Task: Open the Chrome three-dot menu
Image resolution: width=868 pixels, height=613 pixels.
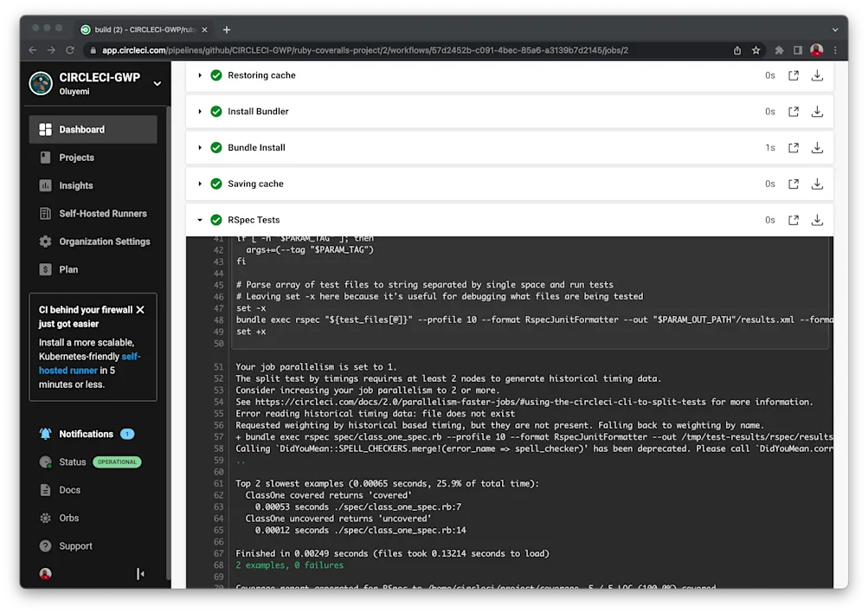Action: (835, 50)
